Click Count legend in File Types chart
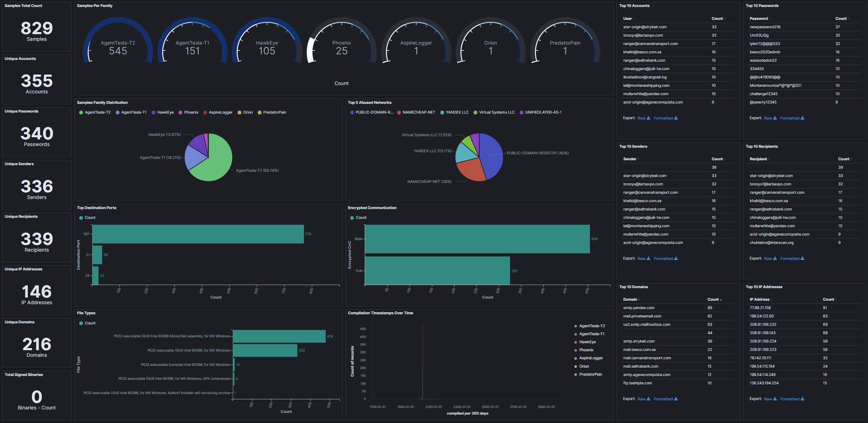This screenshot has height=423, width=868. [x=87, y=323]
